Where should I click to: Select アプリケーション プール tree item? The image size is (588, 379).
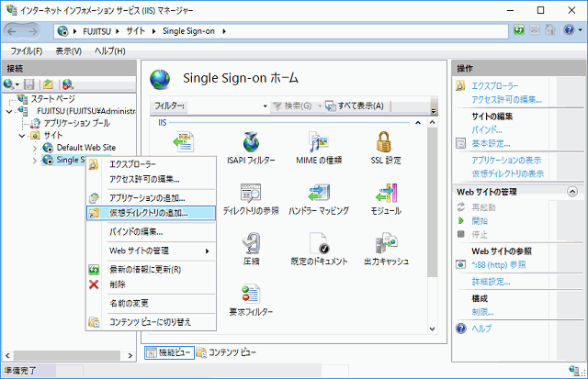click(x=76, y=123)
